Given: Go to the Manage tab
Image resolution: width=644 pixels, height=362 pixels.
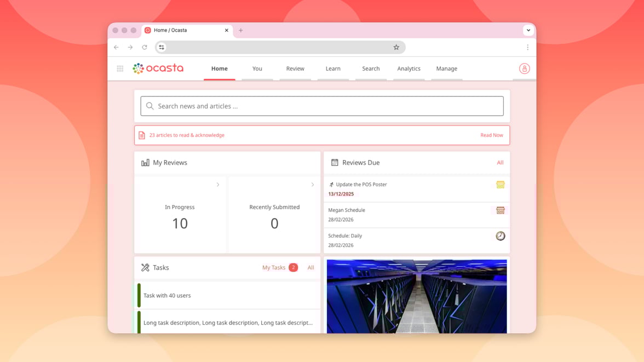Looking at the screenshot, I should point(446,69).
